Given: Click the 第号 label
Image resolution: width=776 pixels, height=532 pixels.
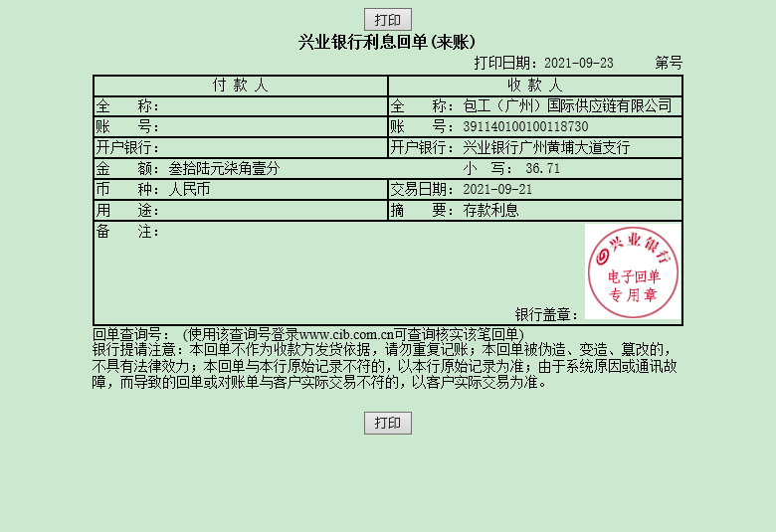Looking at the screenshot, I should pos(669,63).
